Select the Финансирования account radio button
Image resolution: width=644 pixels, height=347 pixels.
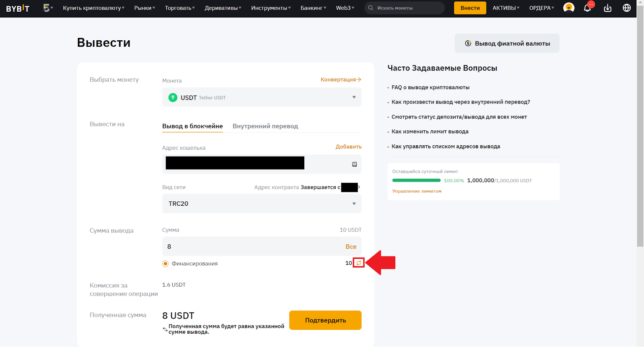click(165, 264)
